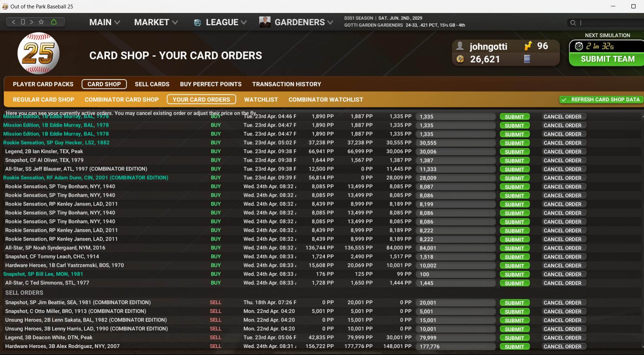
Task: Click the stopwatch next simulation icon
Action: (x=579, y=46)
